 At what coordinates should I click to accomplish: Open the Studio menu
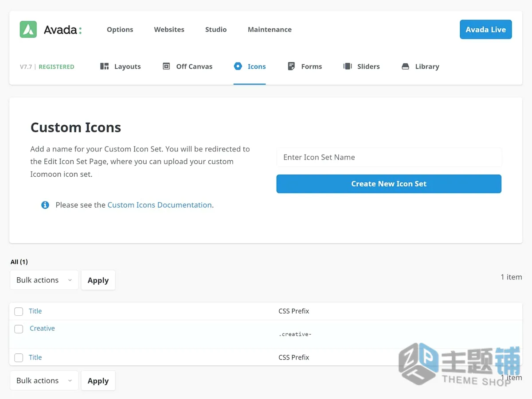tap(216, 30)
